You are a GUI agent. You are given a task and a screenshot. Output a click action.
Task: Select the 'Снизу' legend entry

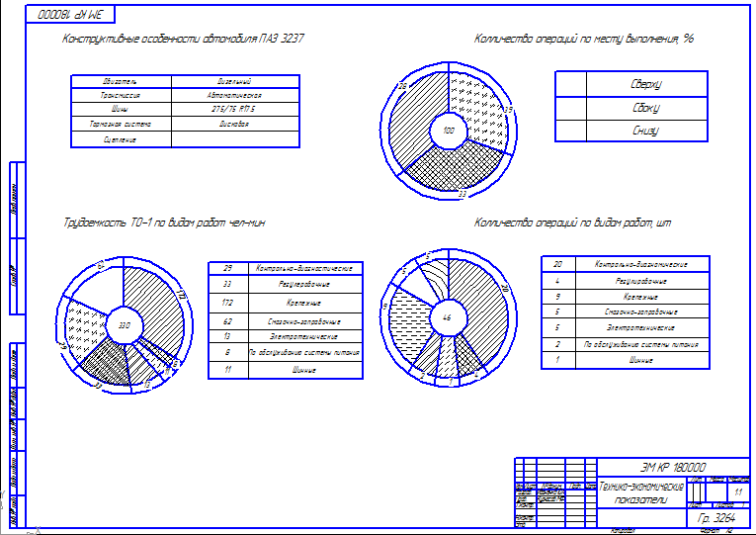point(646,131)
